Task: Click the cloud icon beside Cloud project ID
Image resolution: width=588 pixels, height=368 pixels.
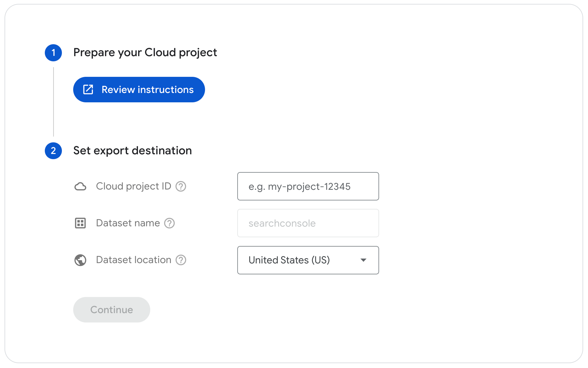Action: click(81, 186)
